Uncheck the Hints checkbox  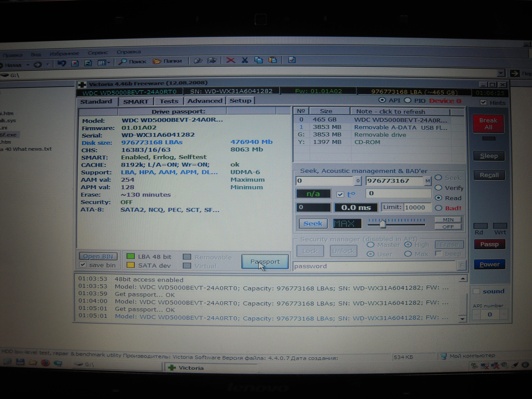[483, 102]
